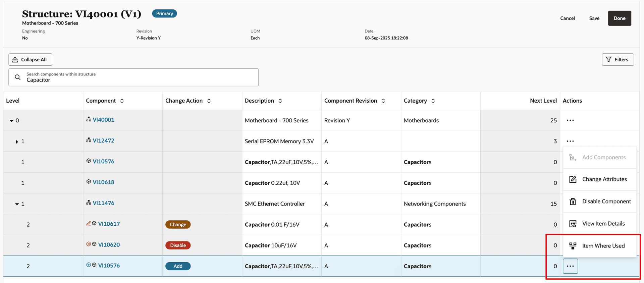This screenshot has height=283, width=644.
Task: Click the Y-Revision Y revision value
Action: point(148,38)
